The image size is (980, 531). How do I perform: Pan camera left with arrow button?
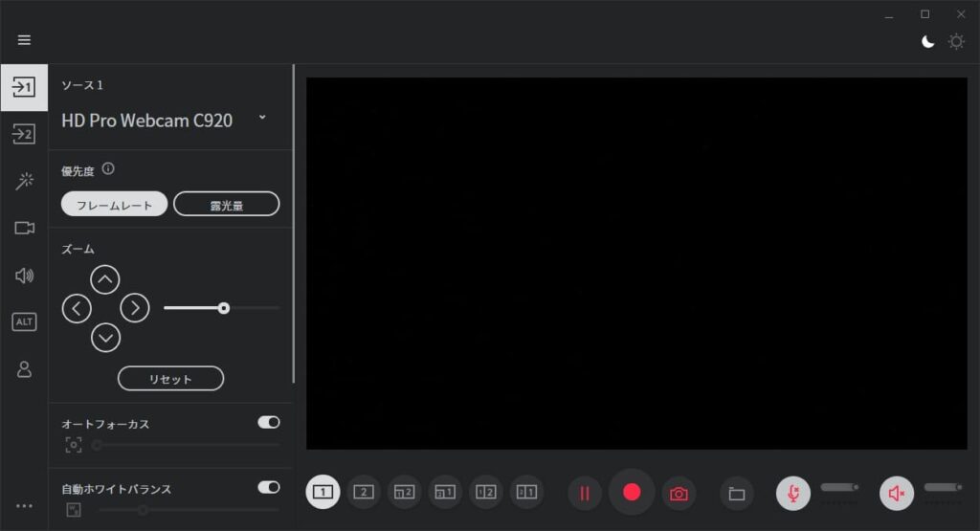[x=77, y=308]
